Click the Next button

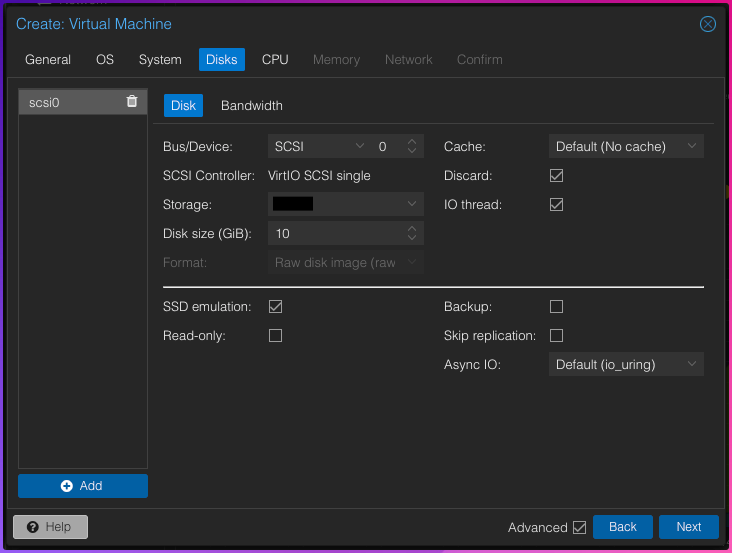click(688, 527)
